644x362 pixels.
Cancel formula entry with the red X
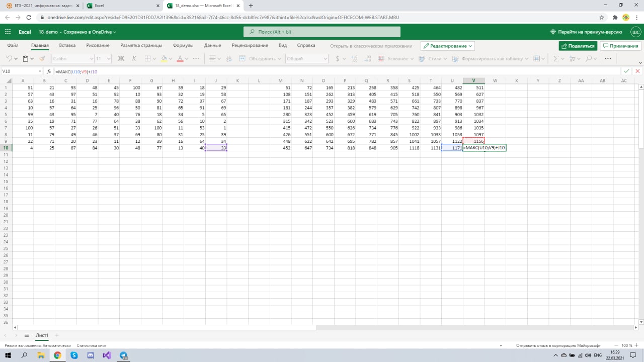(x=637, y=71)
